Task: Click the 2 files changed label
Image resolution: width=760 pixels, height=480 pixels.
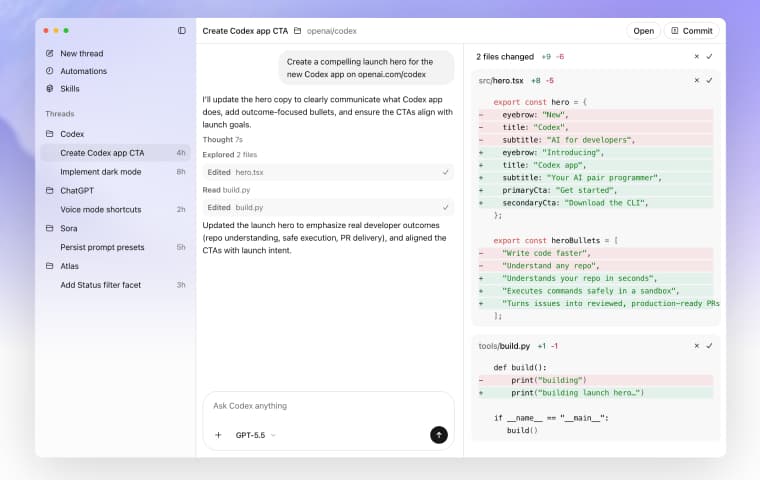Action: click(505, 57)
